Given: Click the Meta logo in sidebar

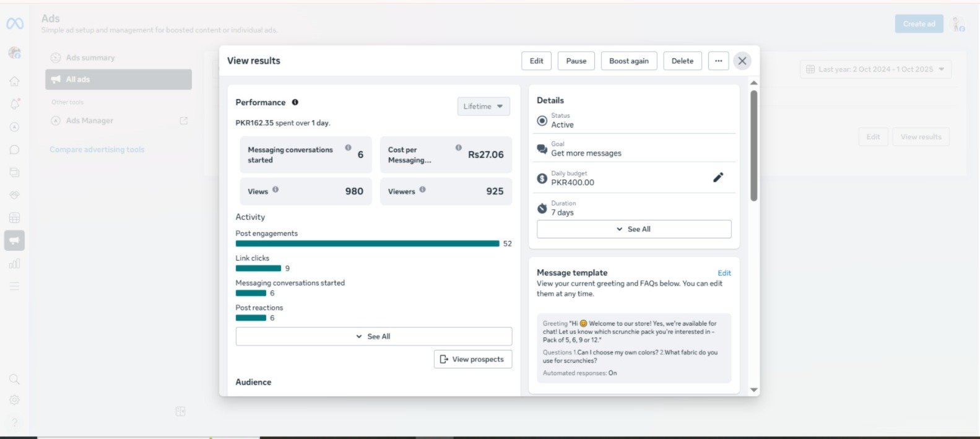Looking at the screenshot, I should tap(15, 24).
